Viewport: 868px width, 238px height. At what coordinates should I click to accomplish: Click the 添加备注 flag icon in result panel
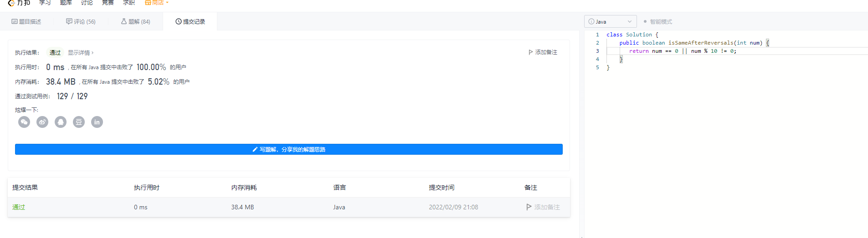click(531, 52)
